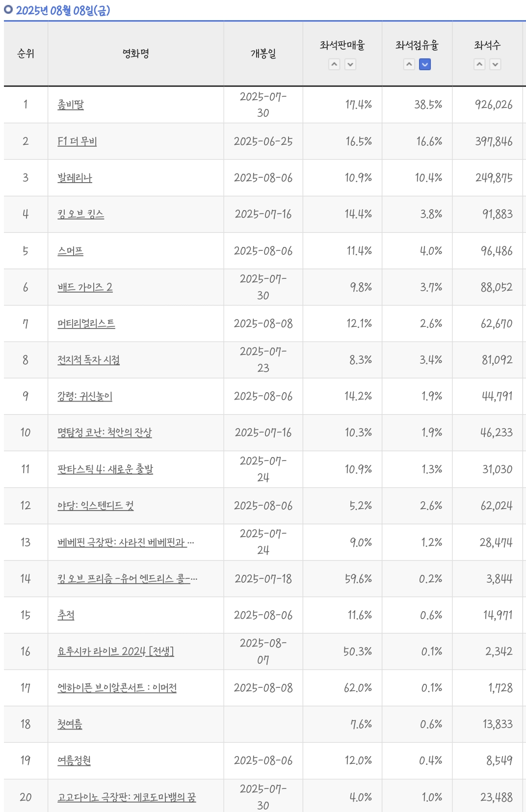This screenshot has height=812, width=526.
Task: Click the 전지적 독자 시점 title
Action: (88, 360)
